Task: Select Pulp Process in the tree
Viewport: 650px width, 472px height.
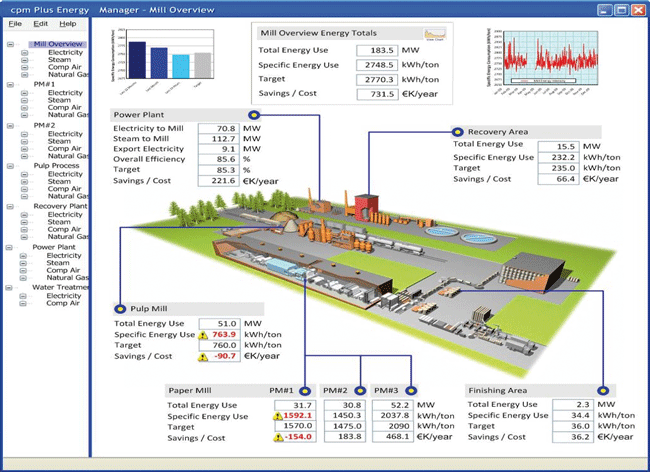Action: [56, 166]
